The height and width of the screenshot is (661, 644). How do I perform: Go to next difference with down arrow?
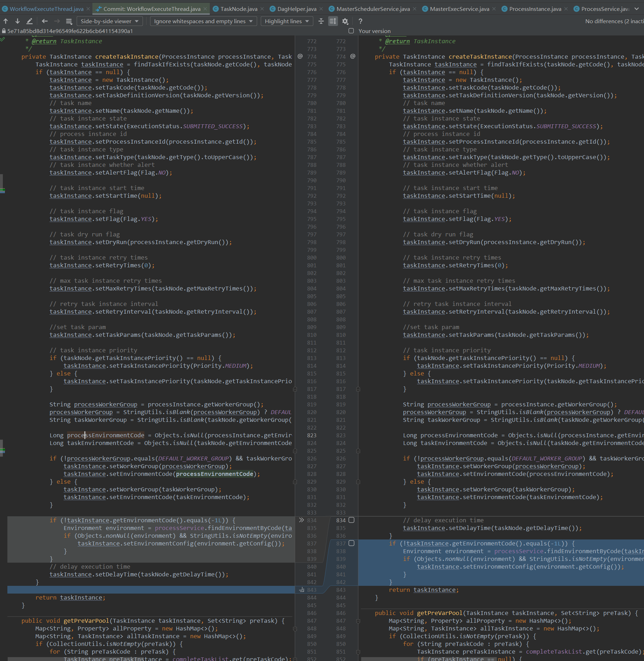tap(17, 21)
